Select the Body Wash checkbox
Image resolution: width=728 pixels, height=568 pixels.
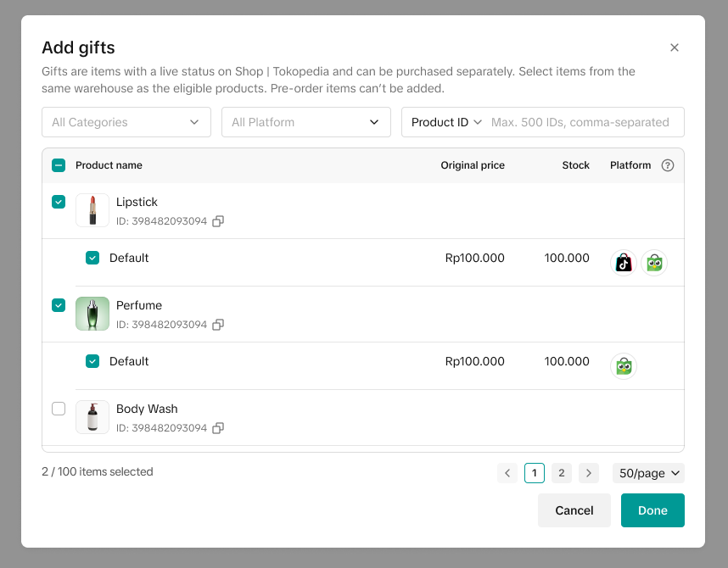click(x=59, y=409)
